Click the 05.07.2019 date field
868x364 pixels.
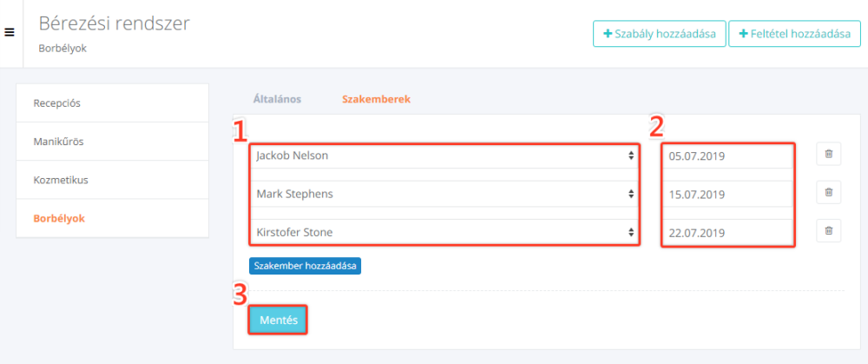tap(727, 156)
